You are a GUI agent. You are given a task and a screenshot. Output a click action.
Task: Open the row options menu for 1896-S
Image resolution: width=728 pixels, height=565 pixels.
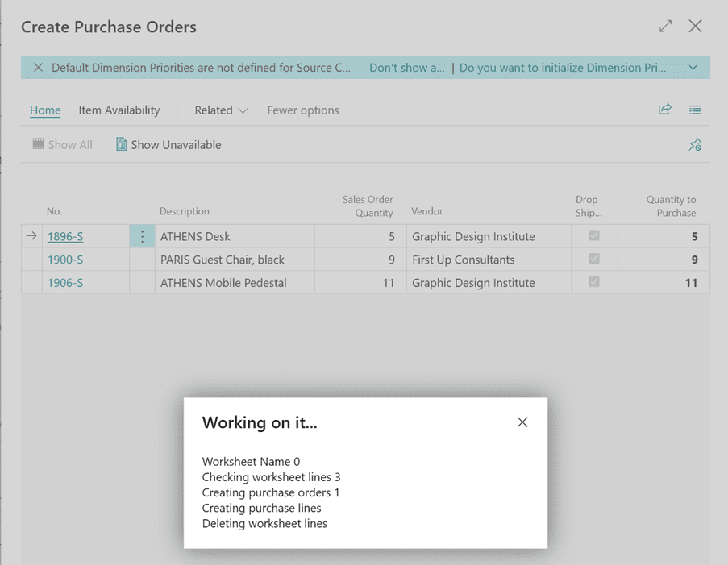point(142,237)
